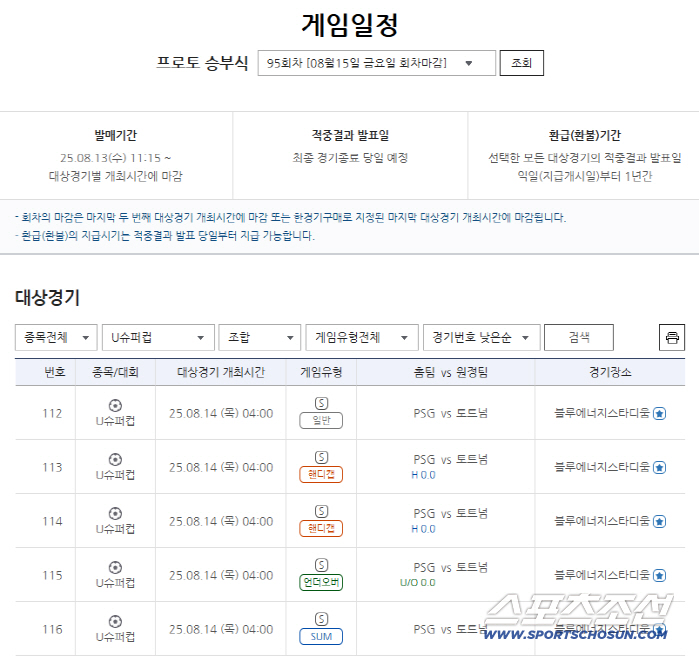
Task: Click stadium star icon in row 112
Action: pyautogui.click(x=659, y=414)
